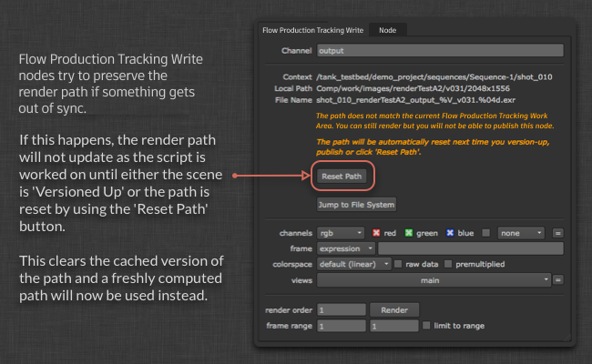Enable the premultiplied checkbox

pos(448,264)
